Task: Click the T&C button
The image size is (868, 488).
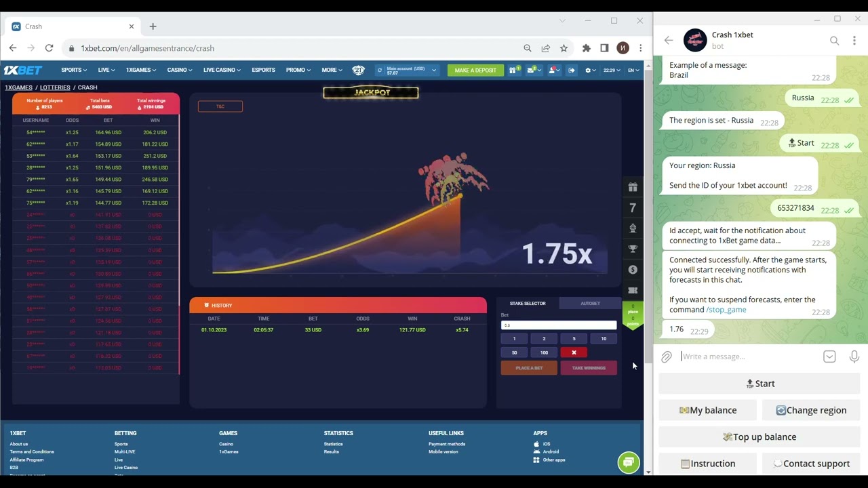Action: [x=220, y=106]
